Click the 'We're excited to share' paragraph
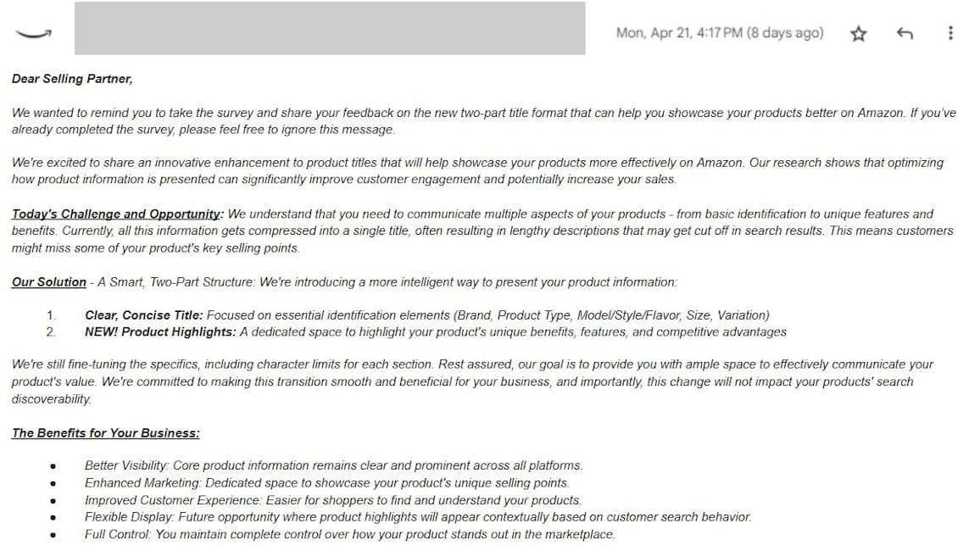 tap(477, 170)
